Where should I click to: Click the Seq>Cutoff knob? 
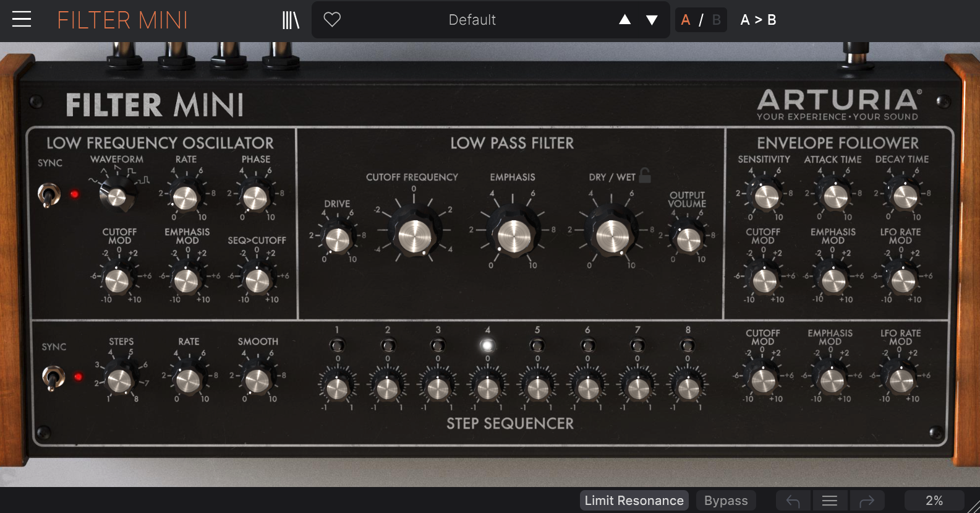tap(257, 280)
